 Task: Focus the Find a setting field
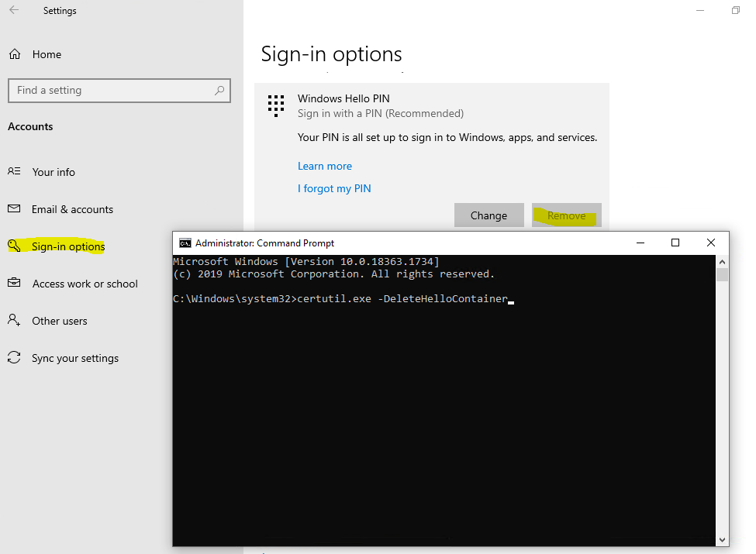119,91
